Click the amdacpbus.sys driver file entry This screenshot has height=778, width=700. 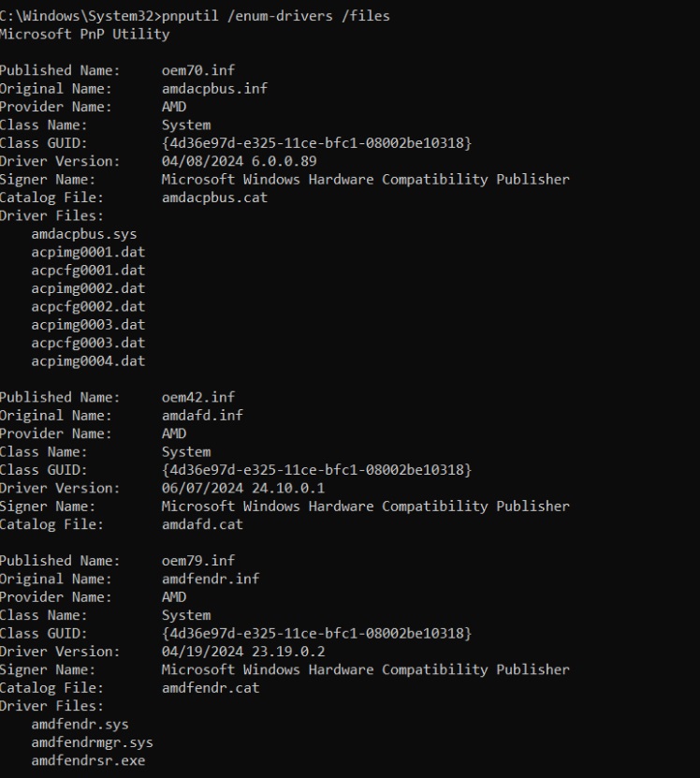point(84,234)
